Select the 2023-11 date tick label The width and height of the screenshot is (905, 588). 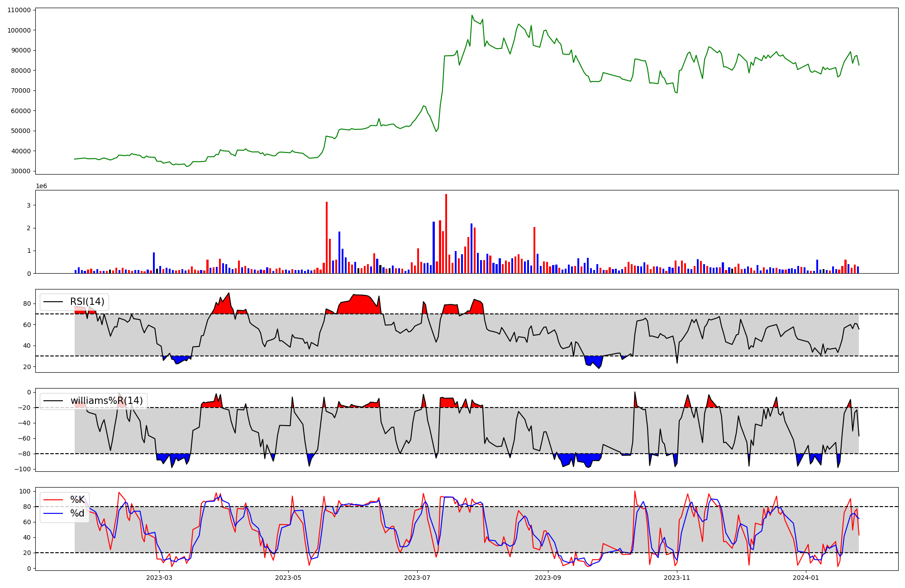[x=677, y=578]
